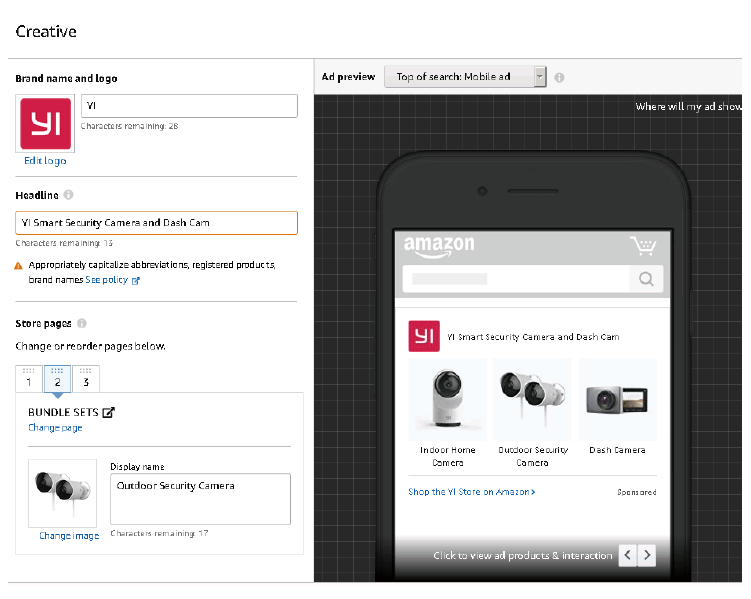
Task: Open the See policy link
Action: point(112,280)
